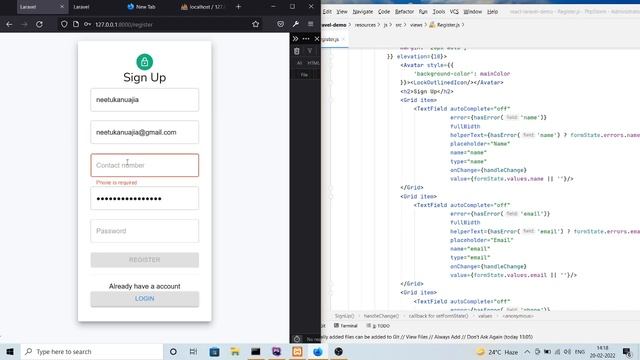Click the values item in the editor breadcrumb bar

pyautogui.click(x=485, y=316)
